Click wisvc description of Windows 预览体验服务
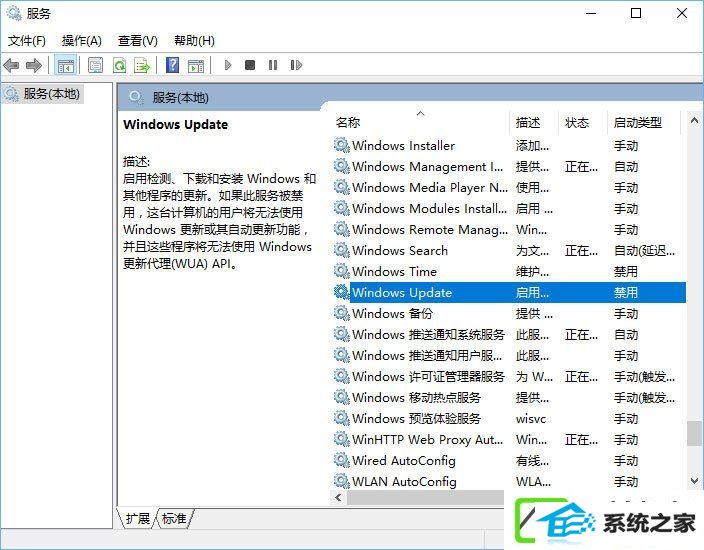Viewport: 704px width, 550px height. point(531,419)
